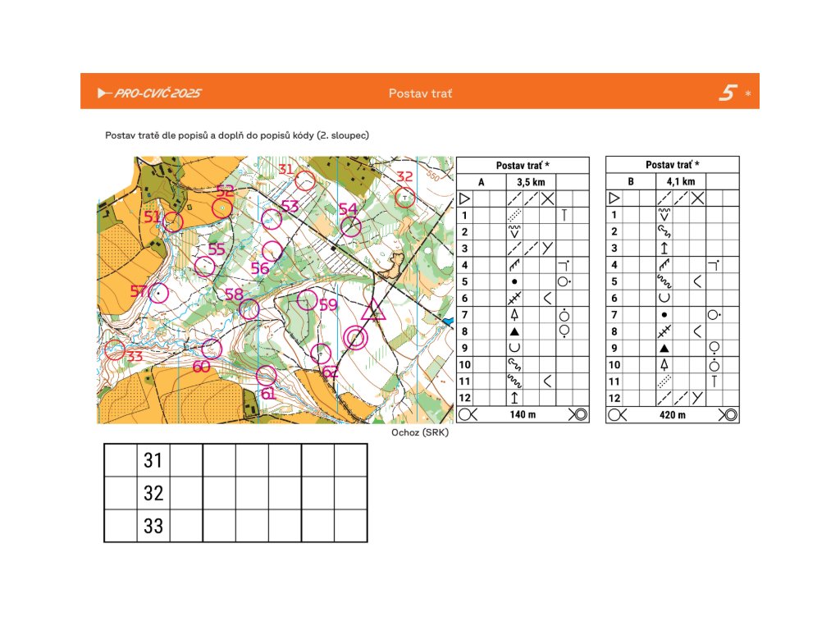
Task: Click the start triangle on the map
Action: (374, 311)
